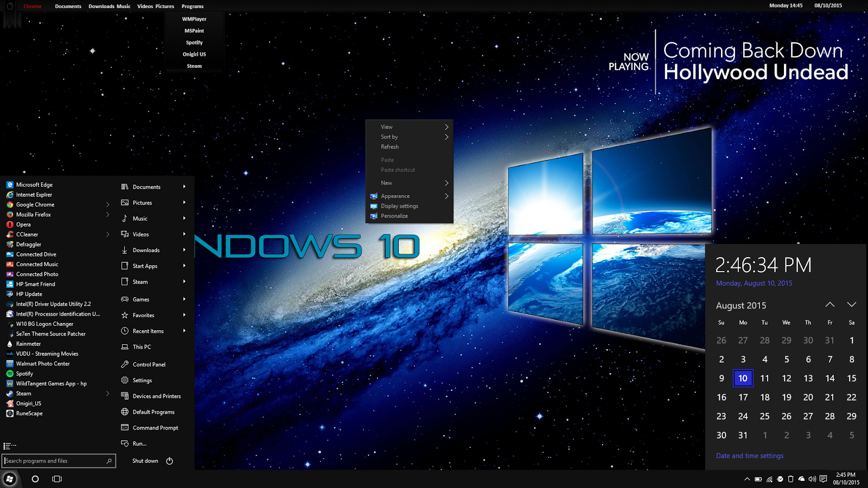Choose Display settings in the context menu
Viewport: 868px width, 488px height.
pyautogui.click(x=410, y=206)
